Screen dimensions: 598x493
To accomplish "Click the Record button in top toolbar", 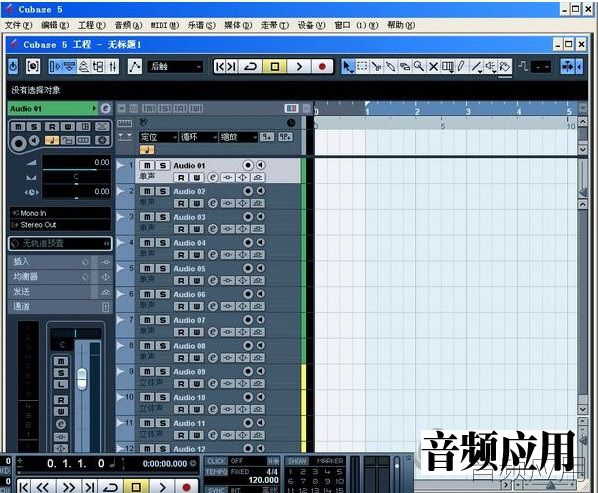I will [322, 67].
